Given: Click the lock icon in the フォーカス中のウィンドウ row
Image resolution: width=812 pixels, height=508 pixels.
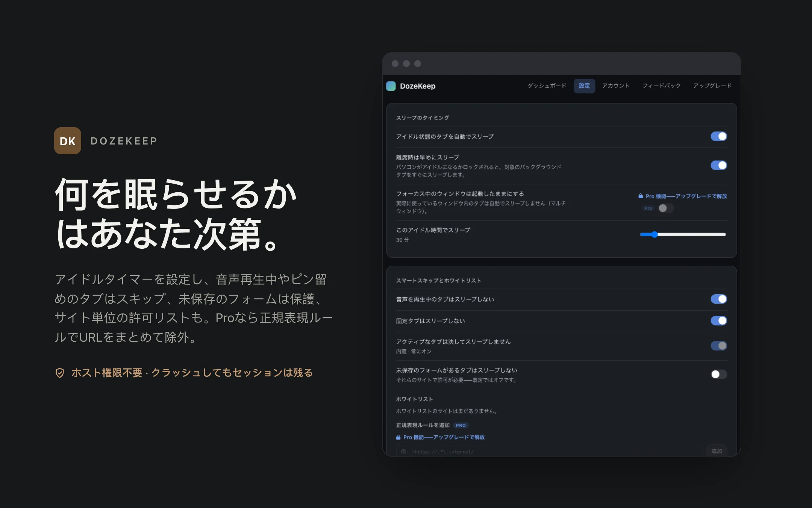Looking at the screenshot, I should click(641, 196).
